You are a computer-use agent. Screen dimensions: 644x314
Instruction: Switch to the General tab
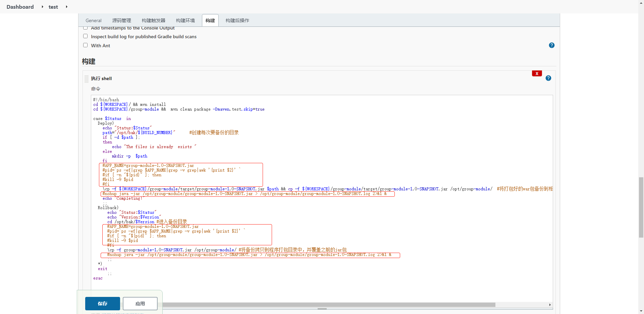tap(93, 20)
